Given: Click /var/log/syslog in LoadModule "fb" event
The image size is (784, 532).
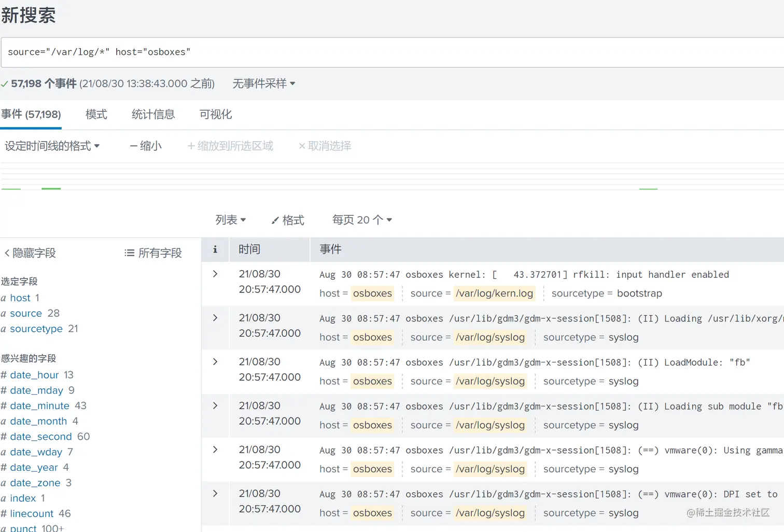Looking at the screenshot, I should point(491,381).
